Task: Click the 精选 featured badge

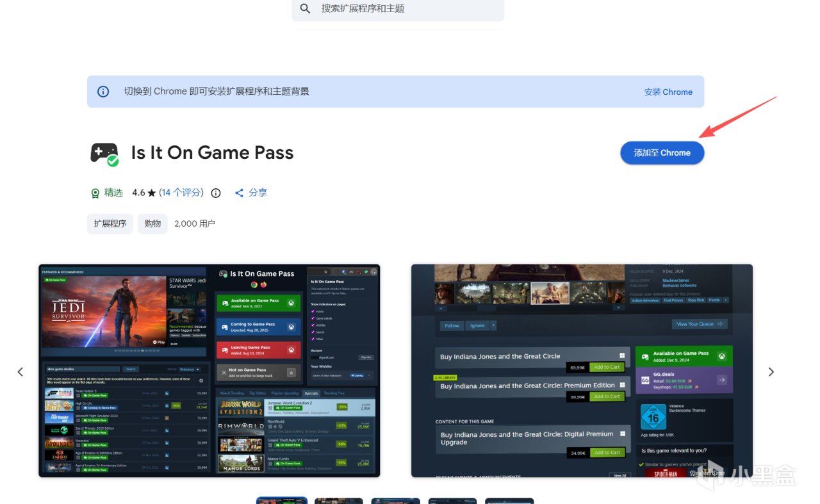Action: (x=106, y=193)
